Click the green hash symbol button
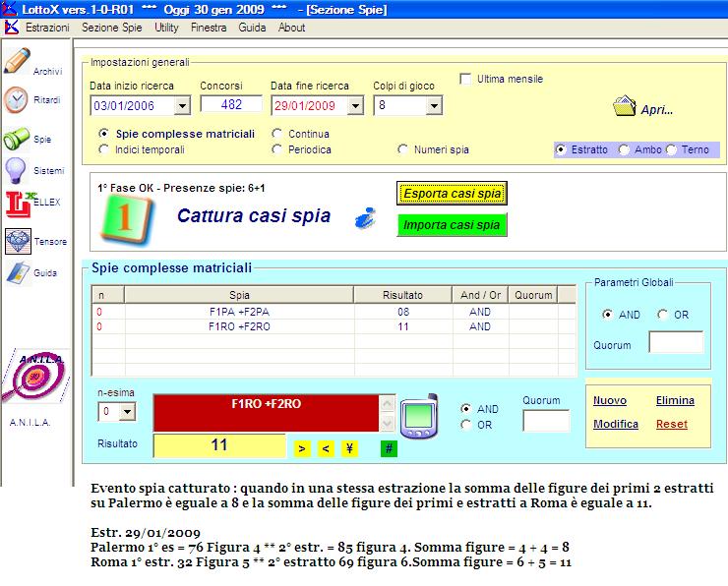The width and height of the screenshot is (728, 586). pyautogui.click(x=389, y=448)
